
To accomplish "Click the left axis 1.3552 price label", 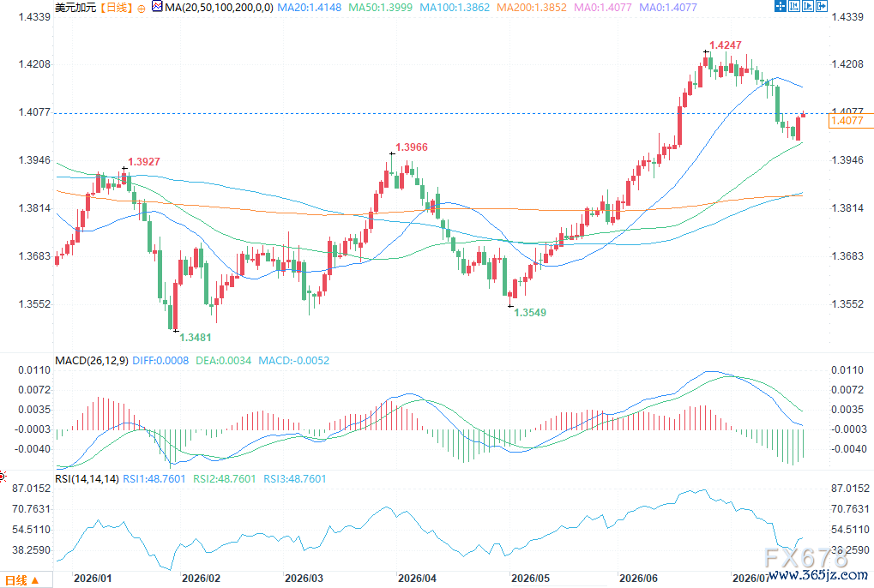I will 34,304.
